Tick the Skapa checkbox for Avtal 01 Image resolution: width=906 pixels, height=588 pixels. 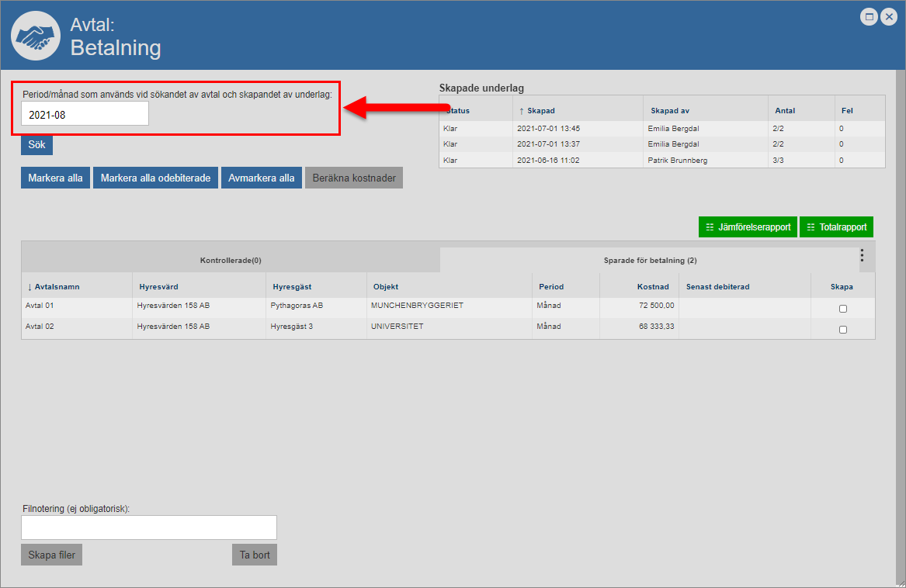[843, 309]
